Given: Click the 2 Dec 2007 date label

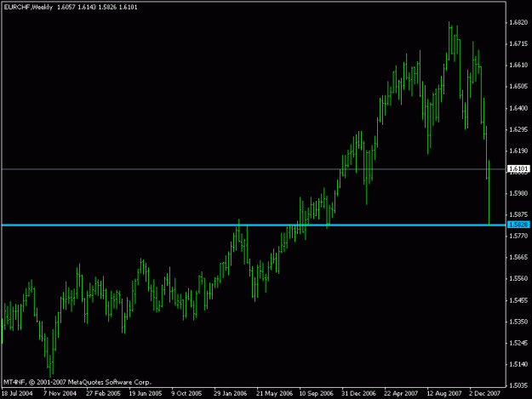Looking at the screenshot, I should point(485,394).
